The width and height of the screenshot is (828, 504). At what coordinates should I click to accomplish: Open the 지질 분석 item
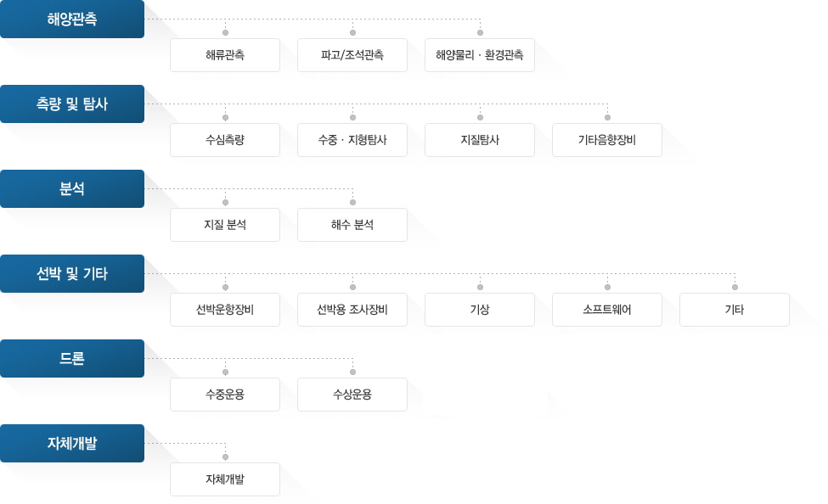coord(225,225)
